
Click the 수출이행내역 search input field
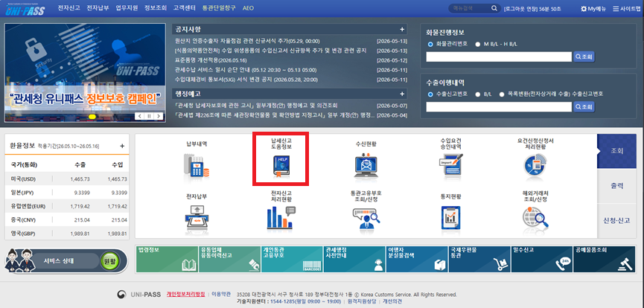pos(499,107)
